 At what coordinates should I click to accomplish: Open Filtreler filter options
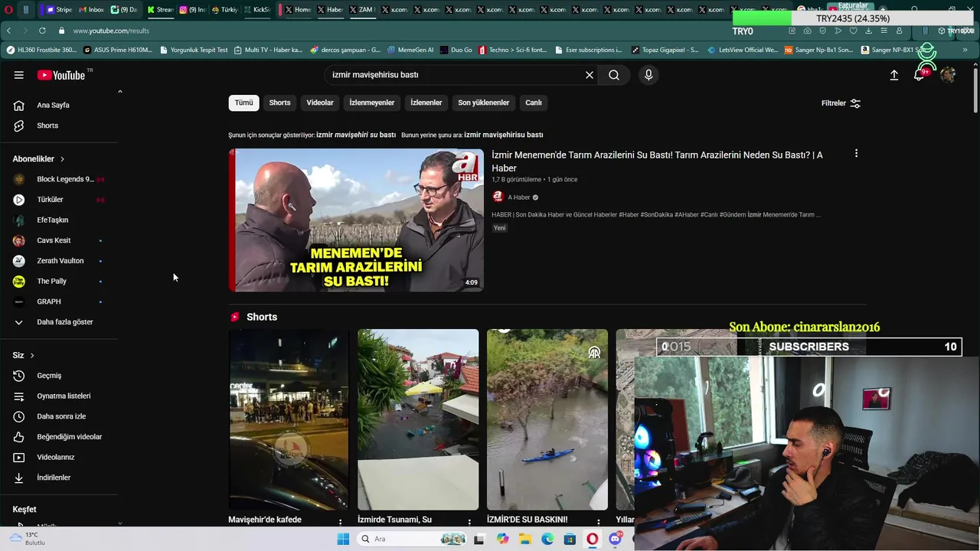tap(841, 103)
